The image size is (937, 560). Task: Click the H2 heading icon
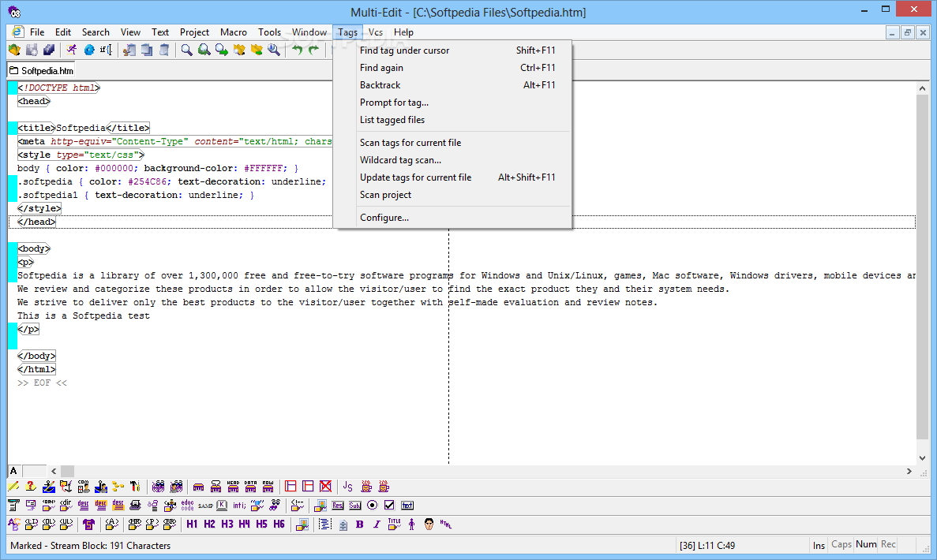tap(209, 525)
